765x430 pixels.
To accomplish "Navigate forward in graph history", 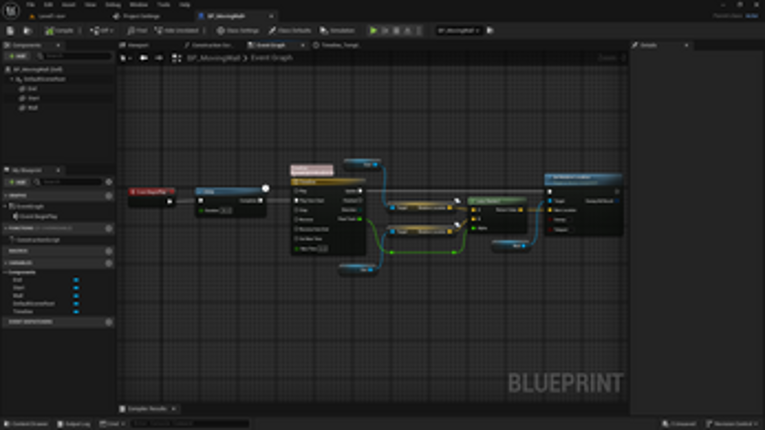I will click(159, 58).
